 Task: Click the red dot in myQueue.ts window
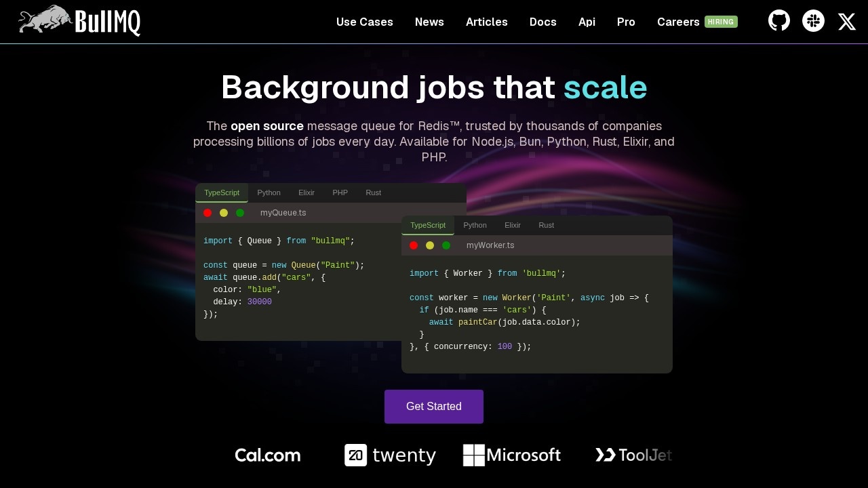point(208,213)
